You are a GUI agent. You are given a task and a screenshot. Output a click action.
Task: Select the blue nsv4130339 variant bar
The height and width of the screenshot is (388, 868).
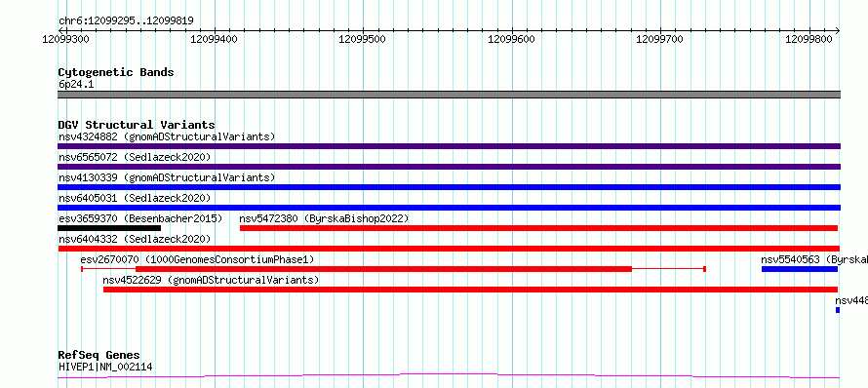[x=449, y=187]
